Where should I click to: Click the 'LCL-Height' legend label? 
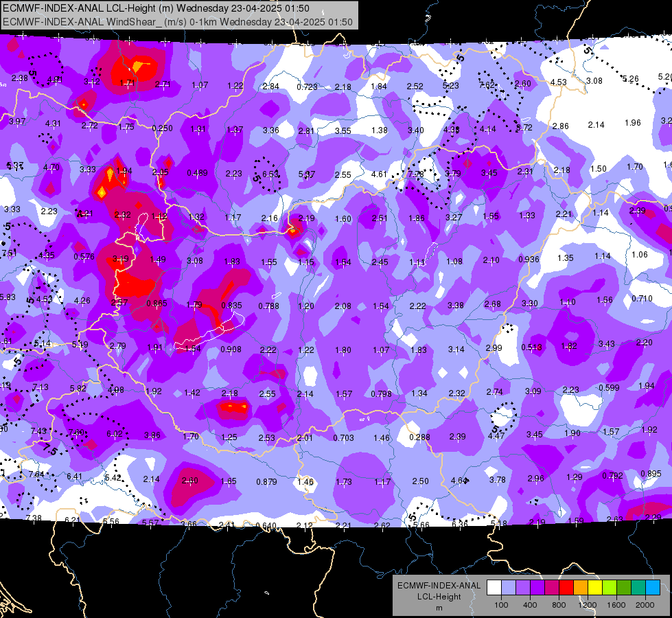point(439,597)
